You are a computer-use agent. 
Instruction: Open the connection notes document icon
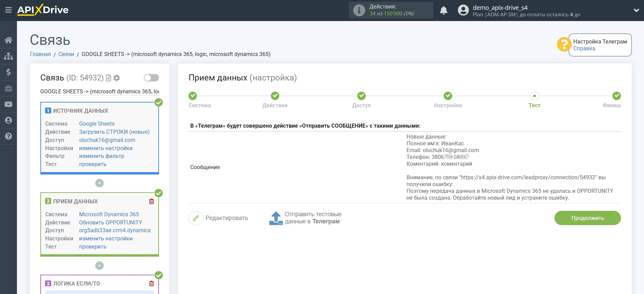108,78
